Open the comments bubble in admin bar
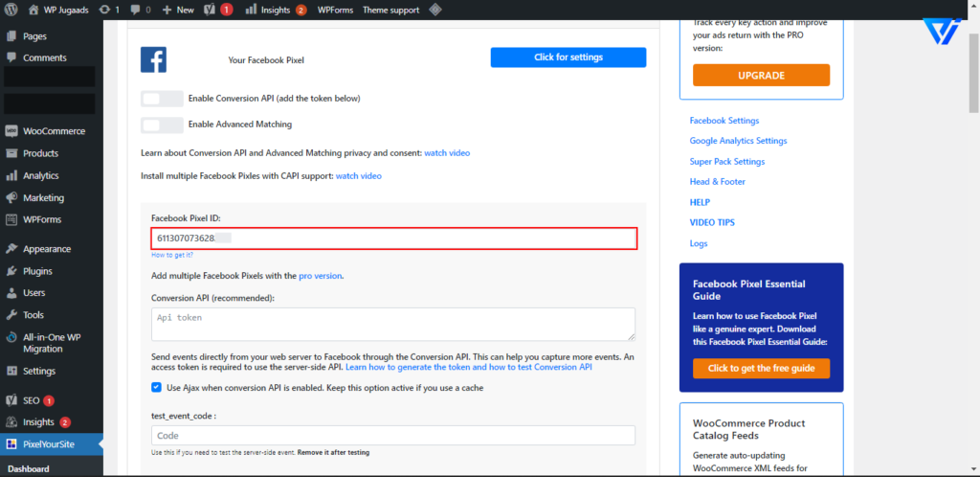The image size is (980, 477). pyautogui.click(x=141, y=10)
